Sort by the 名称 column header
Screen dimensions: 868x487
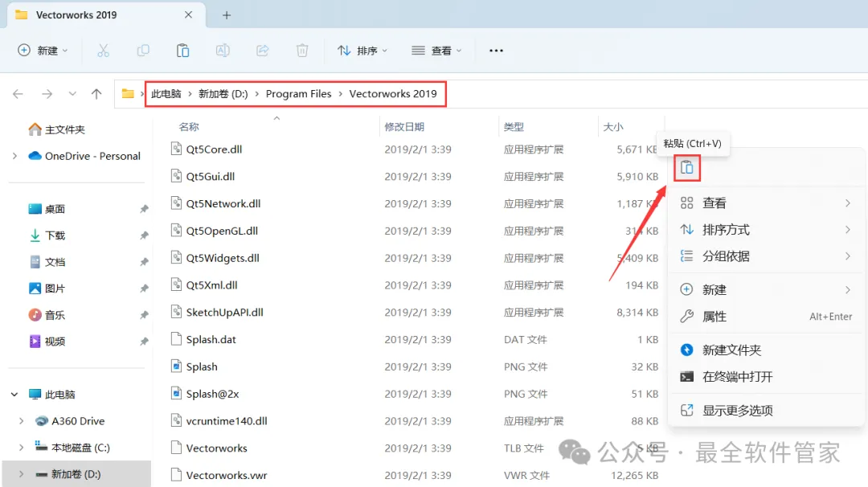pos(189,127)
